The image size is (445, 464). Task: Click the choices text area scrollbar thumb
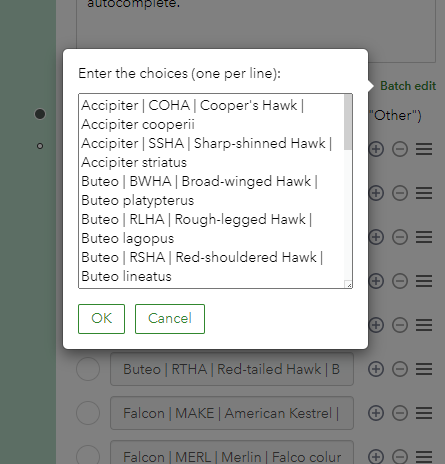pyautogui.click(x=348, y=122)
